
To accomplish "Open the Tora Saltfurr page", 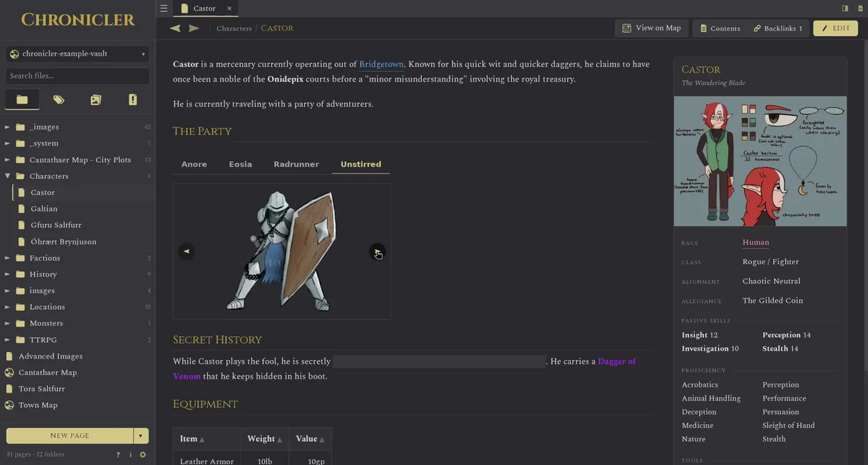I will pyautogui.click(x=77, y=388).
